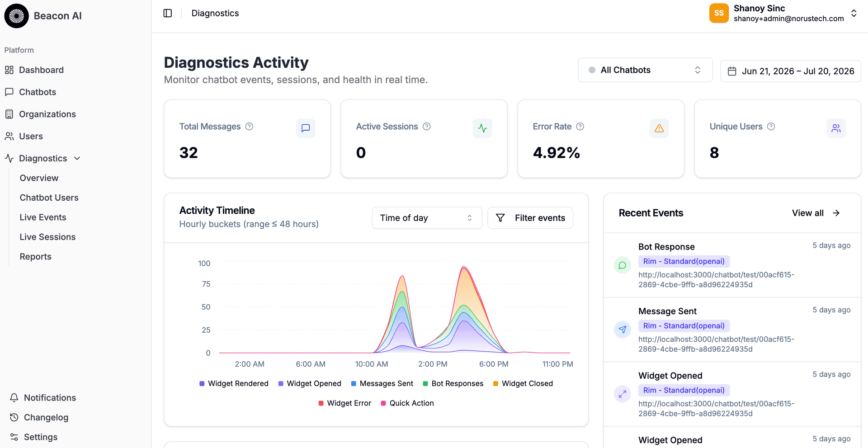Click the Beacon AI logo icon
The width and height of the screenshot is (868, 448).
17,16
